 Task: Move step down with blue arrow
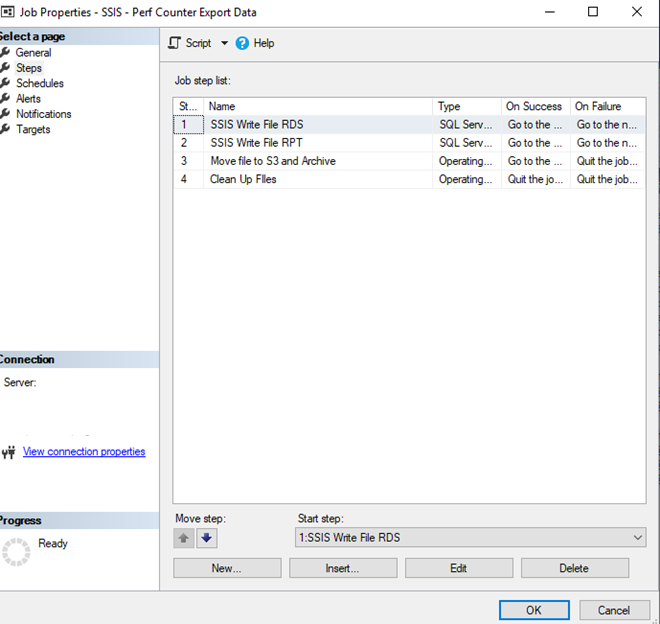[207, 538]
